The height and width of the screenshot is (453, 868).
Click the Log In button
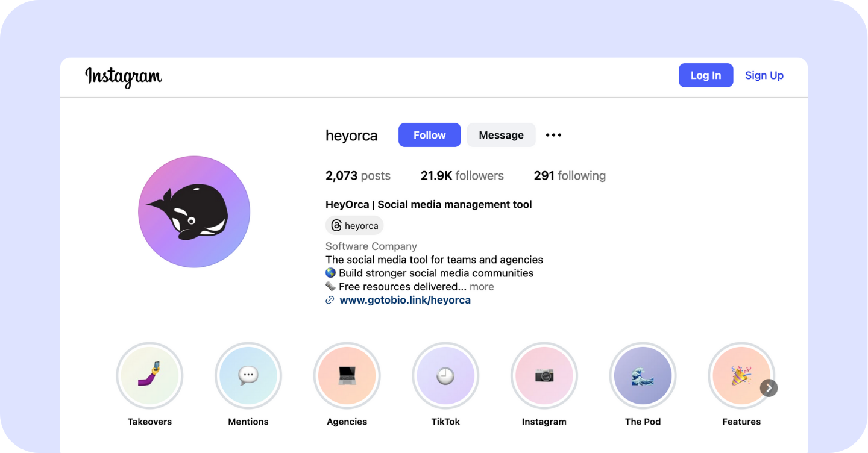[x=705, y=75]
